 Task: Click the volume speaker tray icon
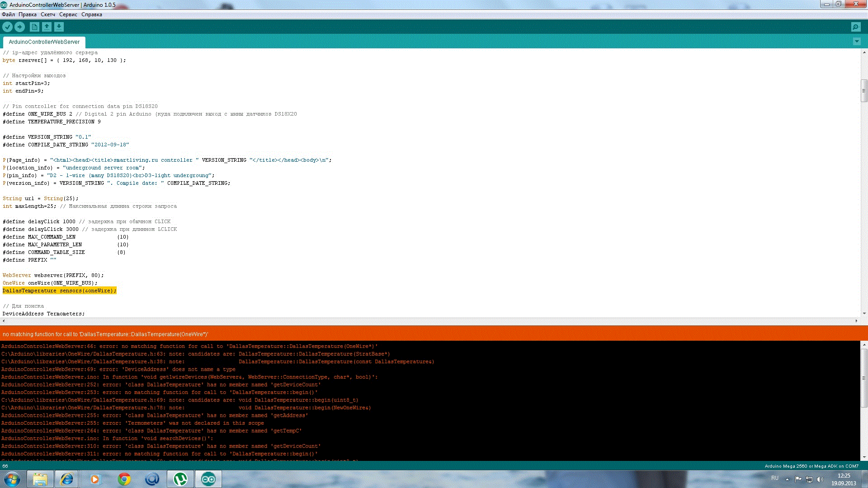point(820,479)
